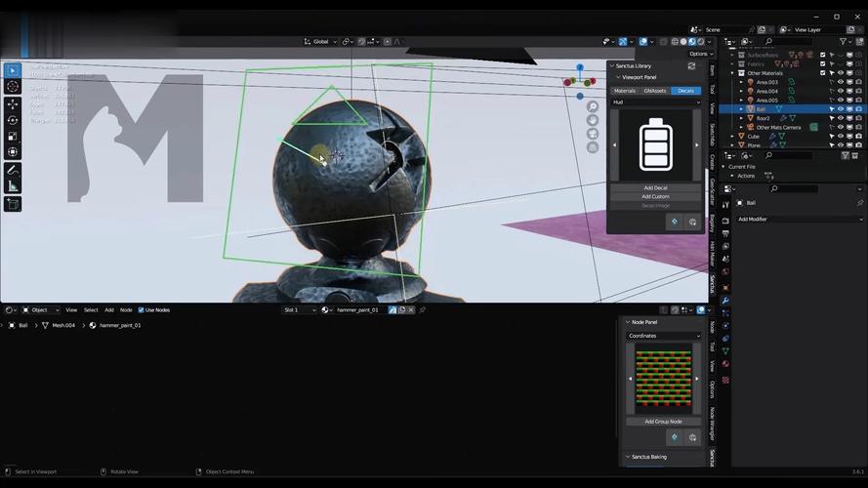Open the Node menu in node editor

(126, 309)
